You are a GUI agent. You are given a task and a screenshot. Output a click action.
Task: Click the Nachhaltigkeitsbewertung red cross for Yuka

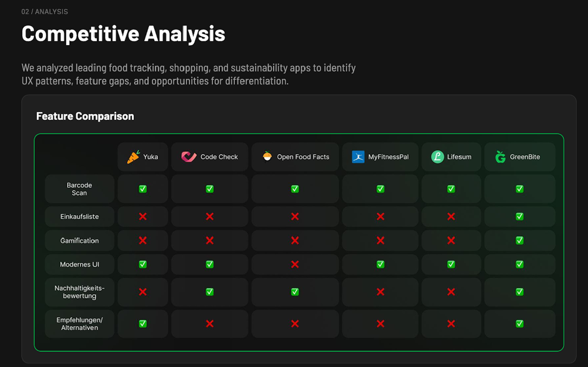tap(143, 292)
